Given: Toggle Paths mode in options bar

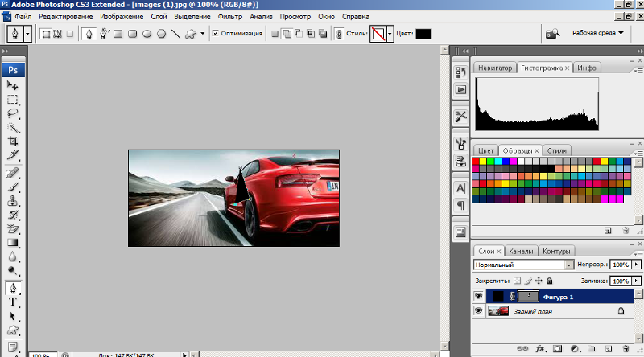Looking at the screenshot, I should [57, 34].
